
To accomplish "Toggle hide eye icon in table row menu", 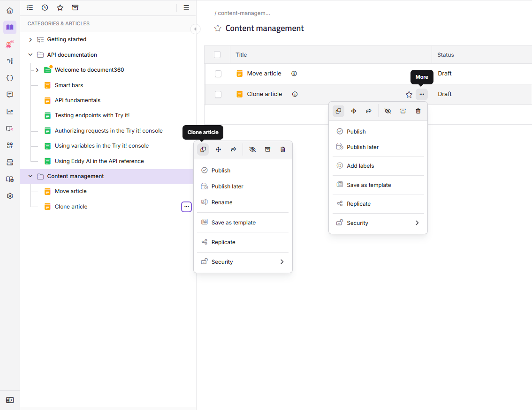I will click(388, 111).
